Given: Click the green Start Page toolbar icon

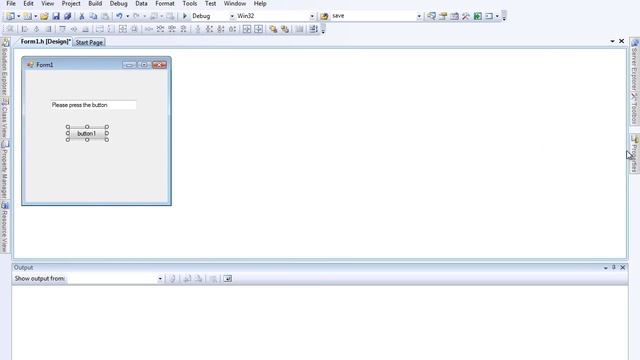Looking at the screenshot, I should pyautogui.click(x=478, y=16).
